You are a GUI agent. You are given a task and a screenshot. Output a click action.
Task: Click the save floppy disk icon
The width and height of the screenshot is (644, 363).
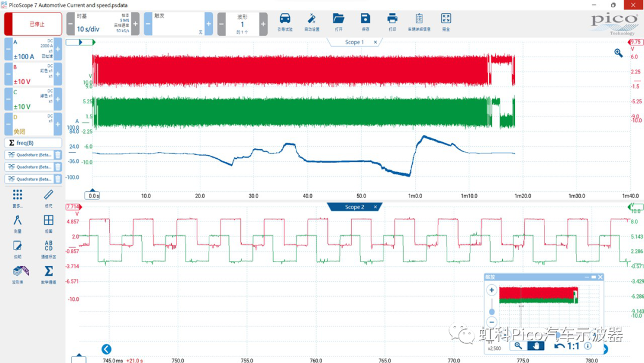(365, 22)
